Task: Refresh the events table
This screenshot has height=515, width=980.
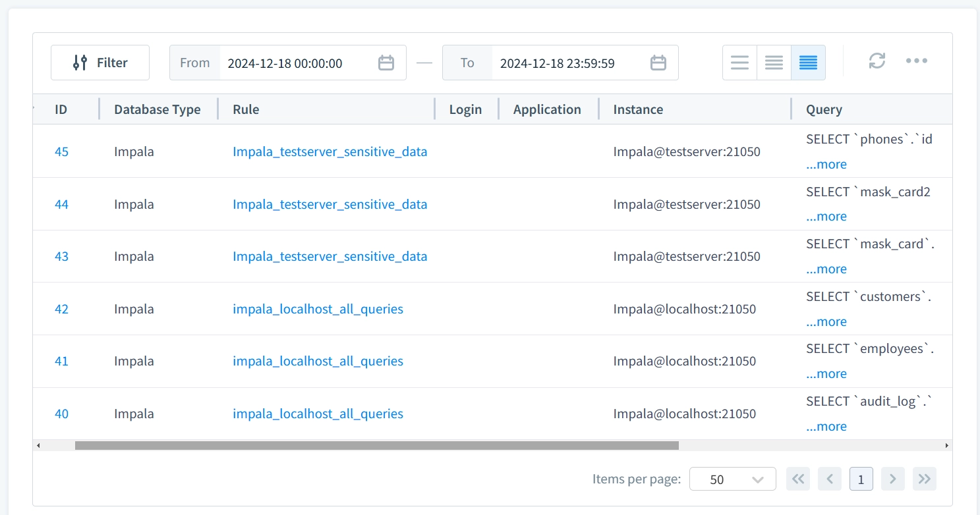Action: (877, 61)
